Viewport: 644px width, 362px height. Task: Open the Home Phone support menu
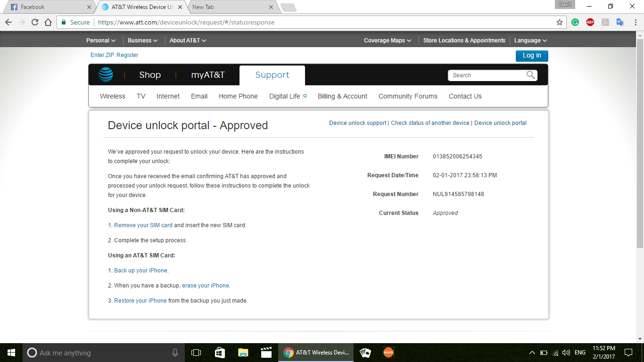[x=238, y=96]
